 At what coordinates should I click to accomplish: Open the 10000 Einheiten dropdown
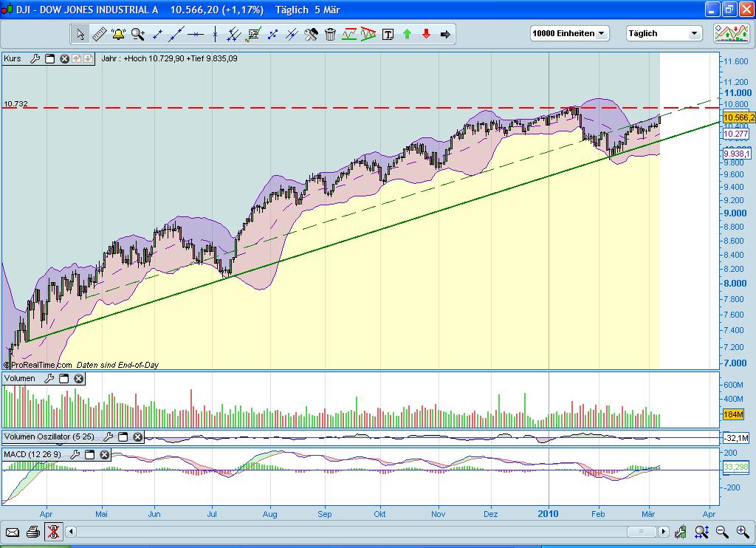tap(569, 33)
